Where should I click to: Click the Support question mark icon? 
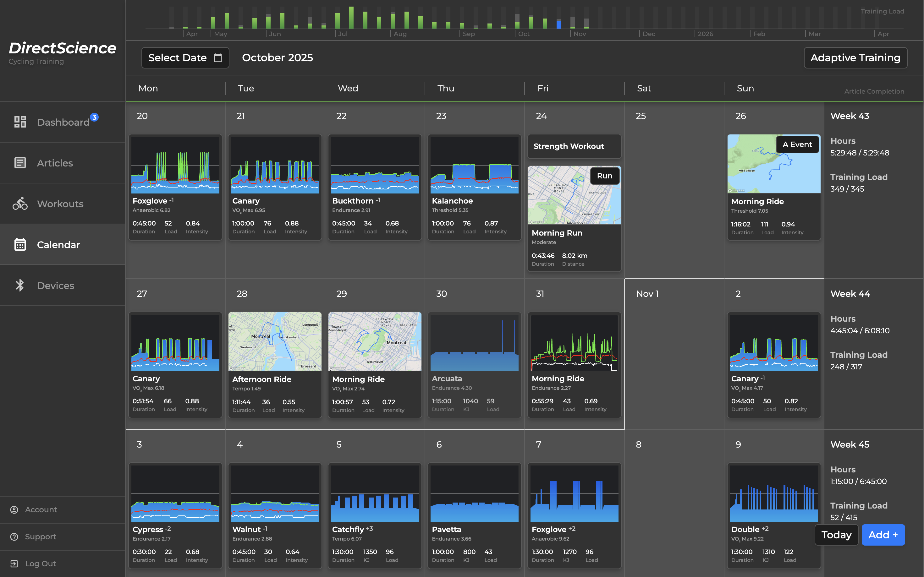tap(14, 537)
